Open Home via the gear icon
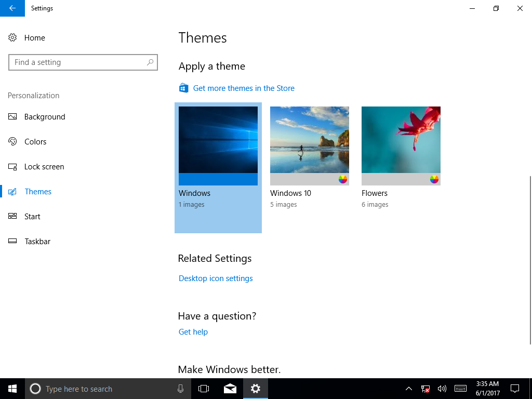The height and width of the screenshot is (399, 532). (12, 37)
